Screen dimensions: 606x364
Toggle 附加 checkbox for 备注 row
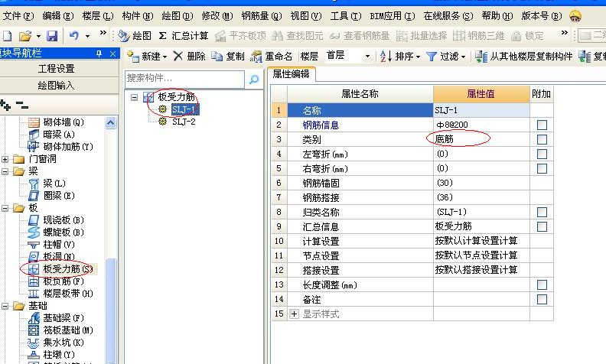pos(542,300)
